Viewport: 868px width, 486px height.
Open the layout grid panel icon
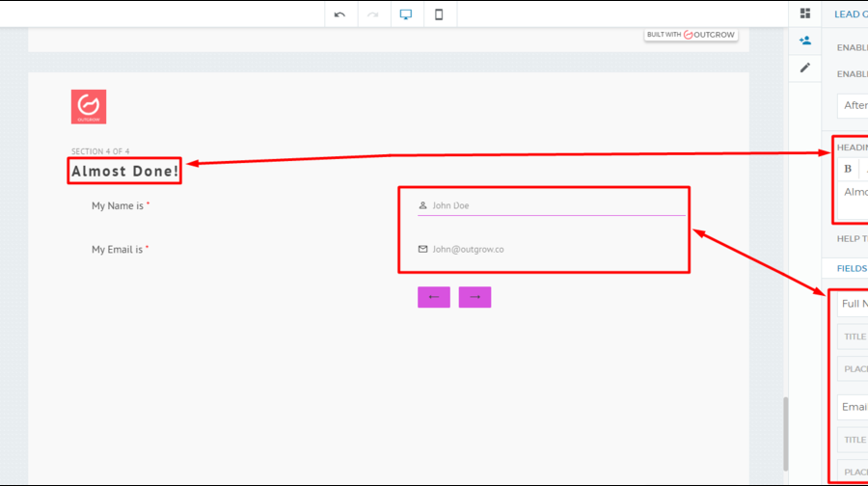click(x=805, y=13)
